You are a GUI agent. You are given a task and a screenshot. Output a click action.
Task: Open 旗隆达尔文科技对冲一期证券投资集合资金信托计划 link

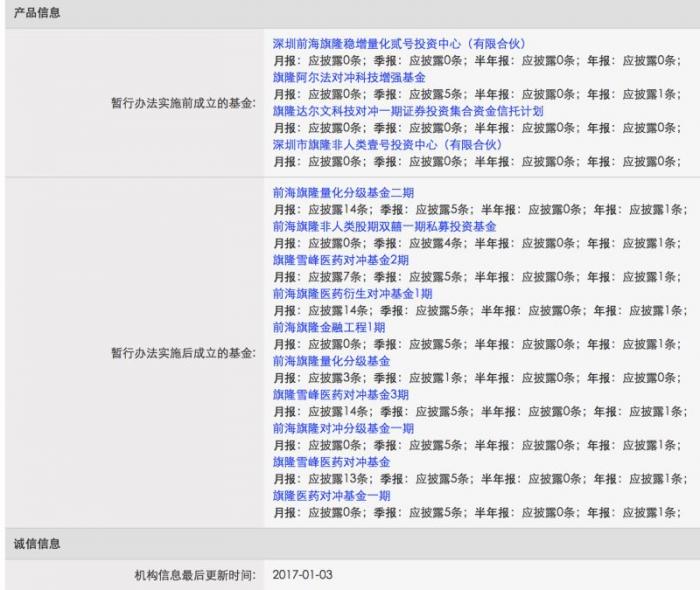(408, 111)
